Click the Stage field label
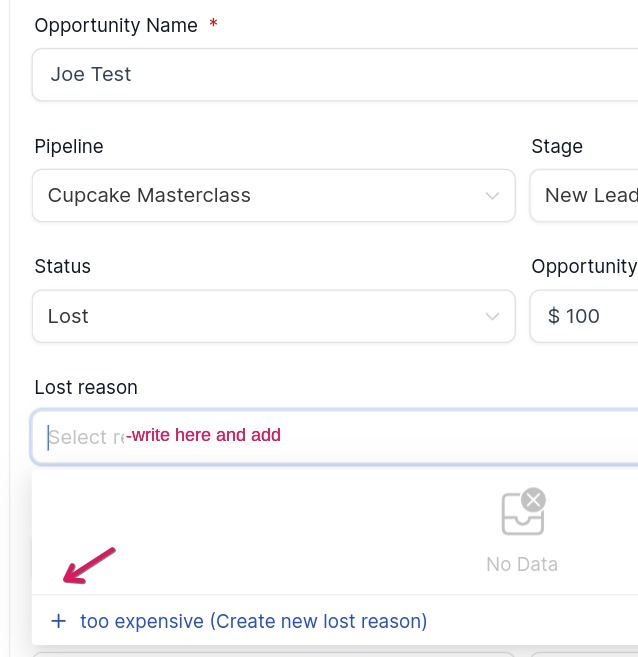 point(557,147)
